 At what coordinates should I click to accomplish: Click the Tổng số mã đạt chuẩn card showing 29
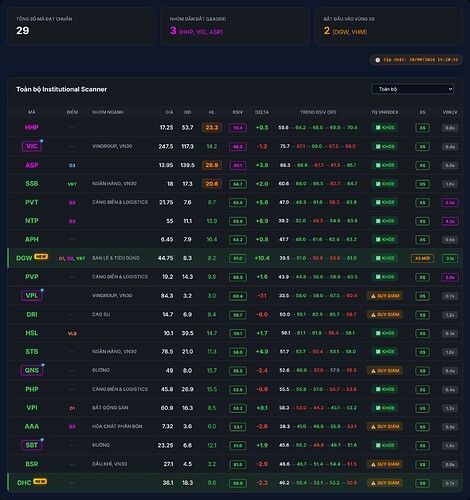click(x=81, y=26)
